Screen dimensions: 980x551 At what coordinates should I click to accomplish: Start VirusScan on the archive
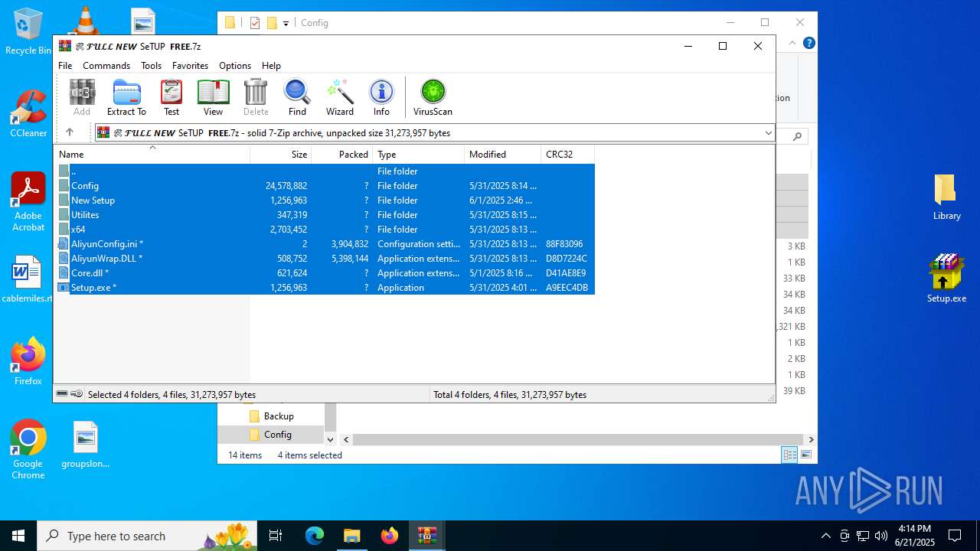coord(433,97)
